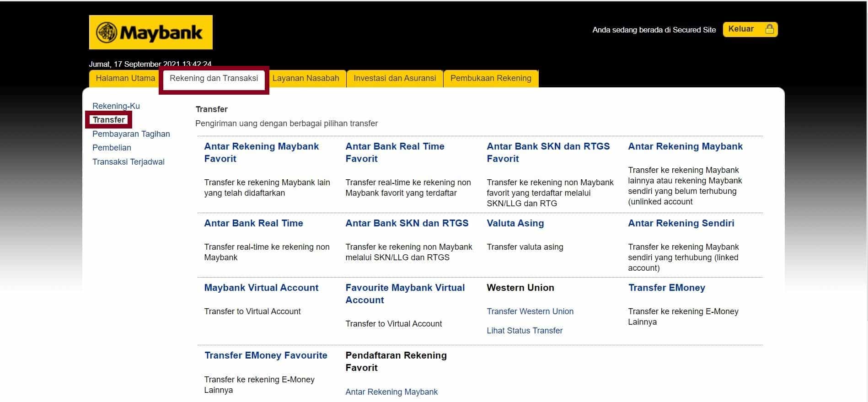Select Pembayaran Tagihan in the sidebar
This screenshot has width=868, height=402.
(x=131, y=134)
